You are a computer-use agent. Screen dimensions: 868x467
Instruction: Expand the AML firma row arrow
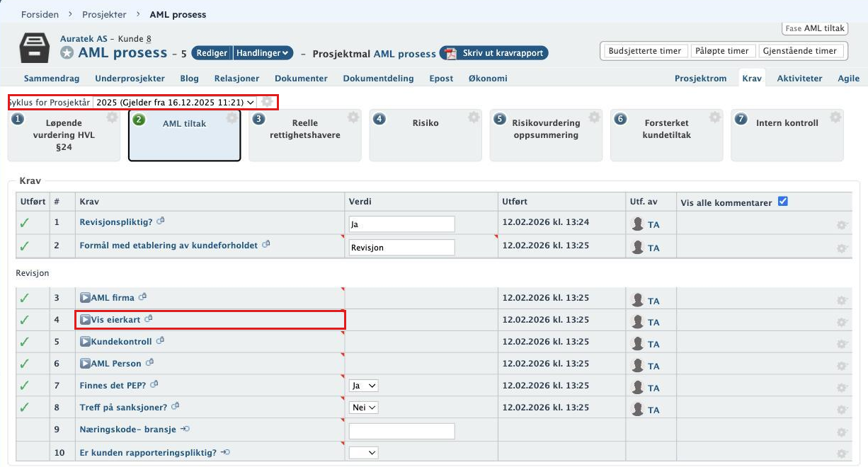[x=85, y=297]
